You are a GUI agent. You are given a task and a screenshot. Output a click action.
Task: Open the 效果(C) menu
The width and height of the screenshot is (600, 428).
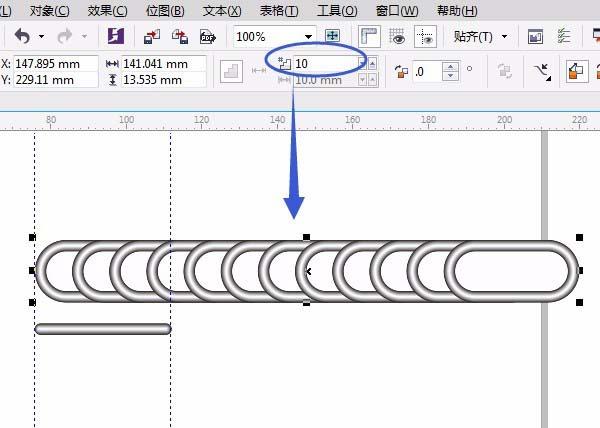[107, 10]
